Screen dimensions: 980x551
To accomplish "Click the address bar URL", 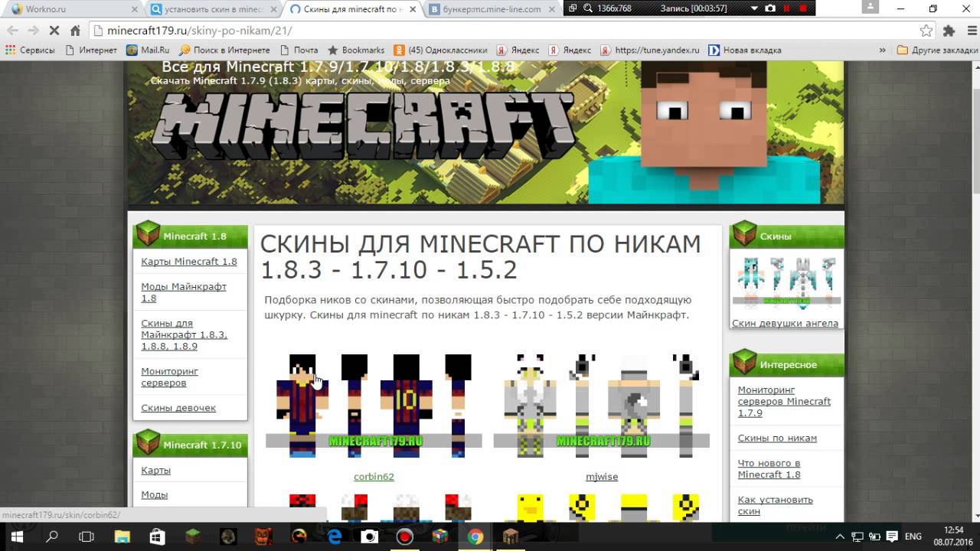I will [x=199, y=31].
